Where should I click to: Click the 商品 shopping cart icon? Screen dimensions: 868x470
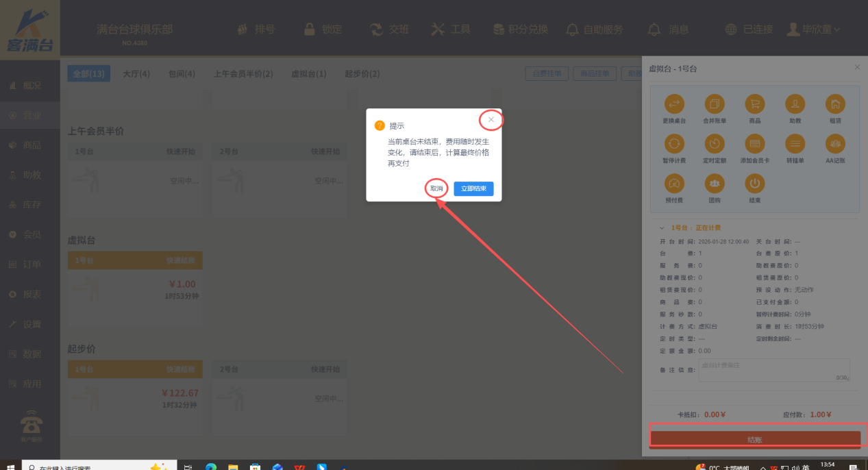point(755,103)
